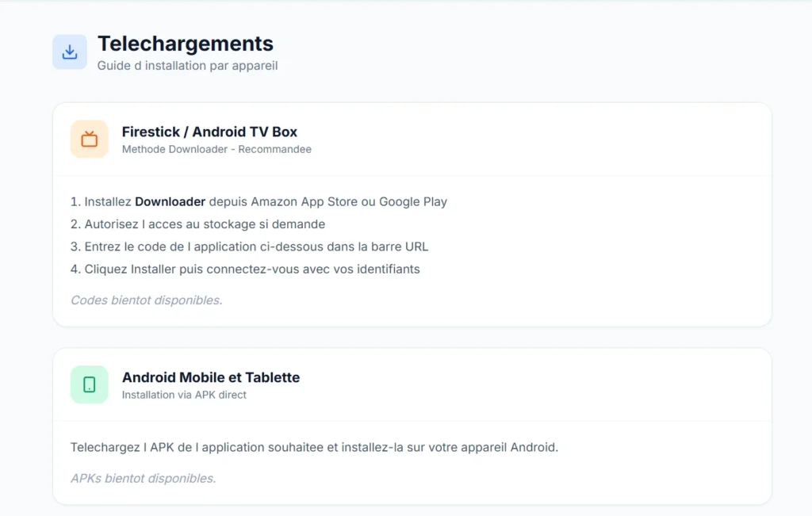Click step 2 "Autorisez l acces au stockage"
The image size is (812, 516).
click(197, 224)
